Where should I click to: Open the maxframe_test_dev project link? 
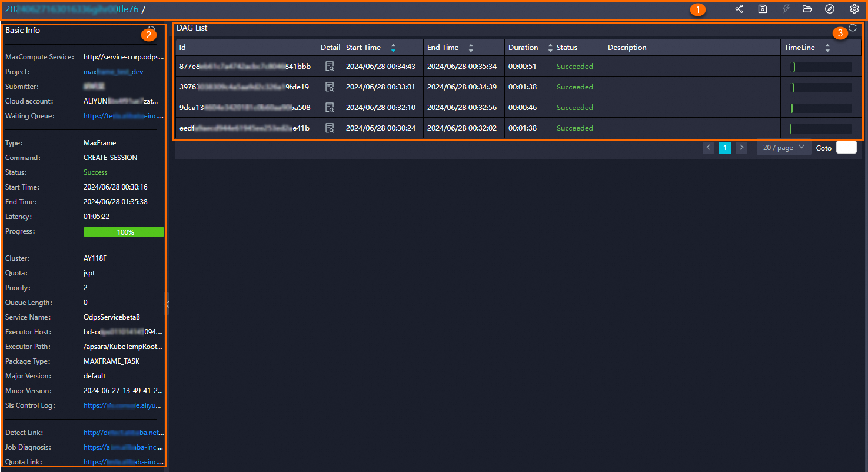113,72
